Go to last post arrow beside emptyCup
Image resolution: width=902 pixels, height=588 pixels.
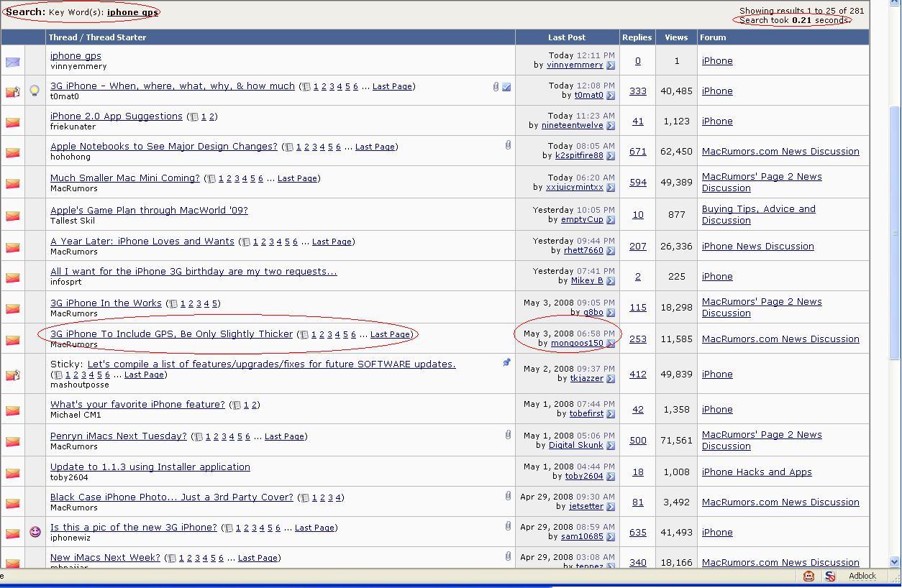611,220
